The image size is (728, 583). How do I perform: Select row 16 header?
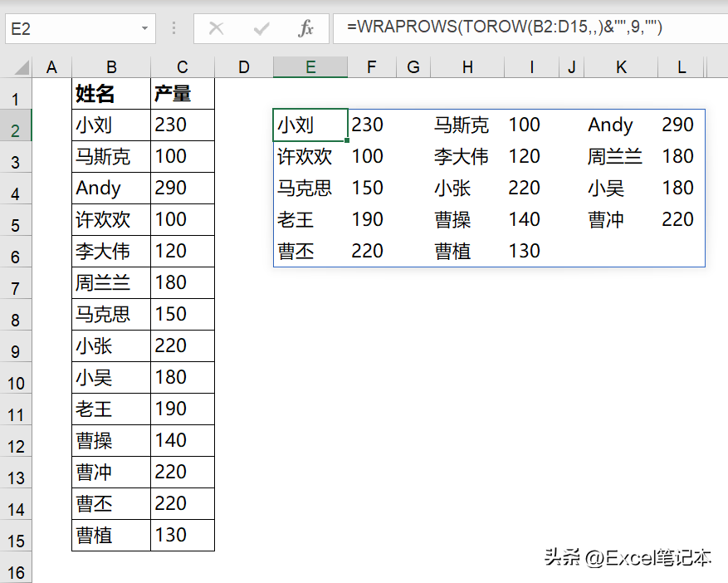[x=16, y=568]
